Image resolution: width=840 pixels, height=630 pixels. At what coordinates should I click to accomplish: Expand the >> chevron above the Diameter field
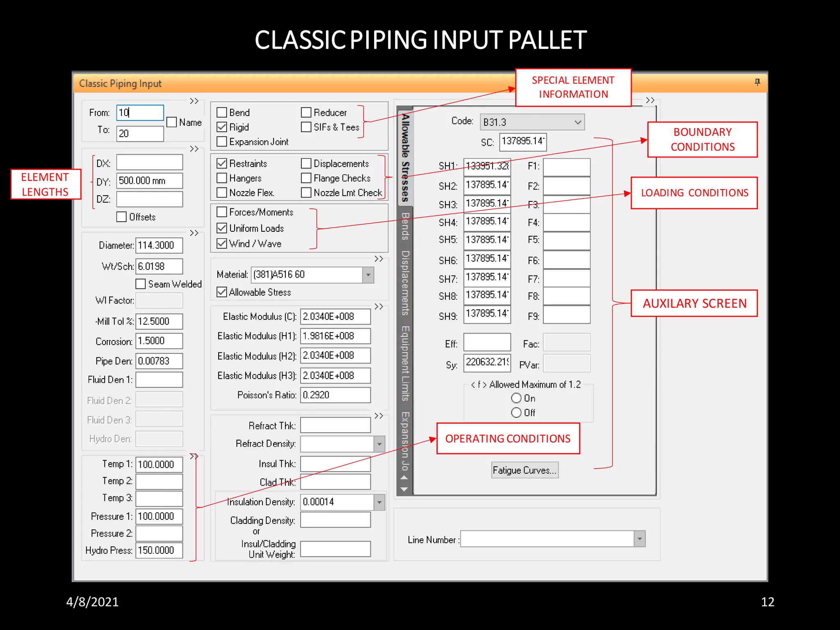[194, 233]
